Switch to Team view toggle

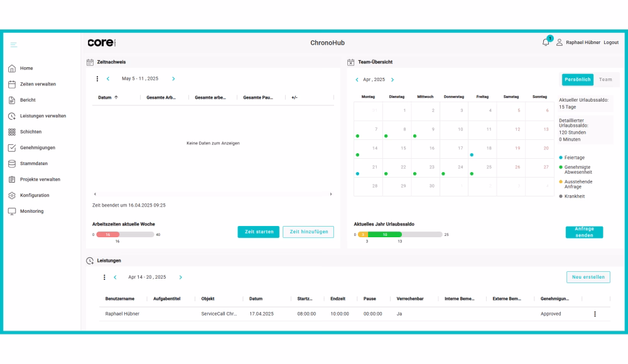605,80
